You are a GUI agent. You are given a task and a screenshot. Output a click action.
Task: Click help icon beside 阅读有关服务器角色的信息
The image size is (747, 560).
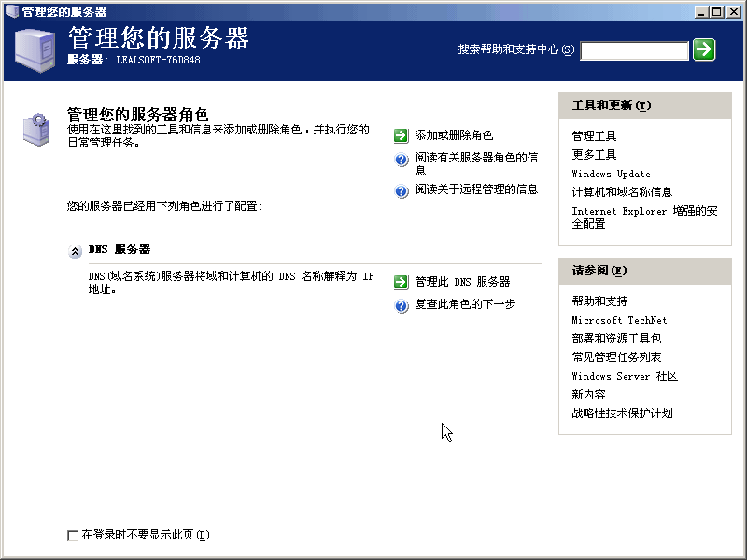[402, 160]
